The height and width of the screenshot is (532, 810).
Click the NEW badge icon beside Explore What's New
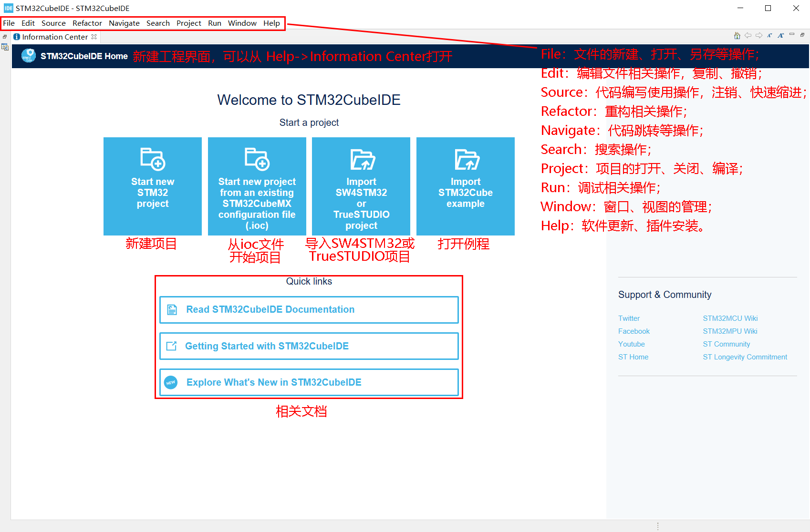coord(171,382)
